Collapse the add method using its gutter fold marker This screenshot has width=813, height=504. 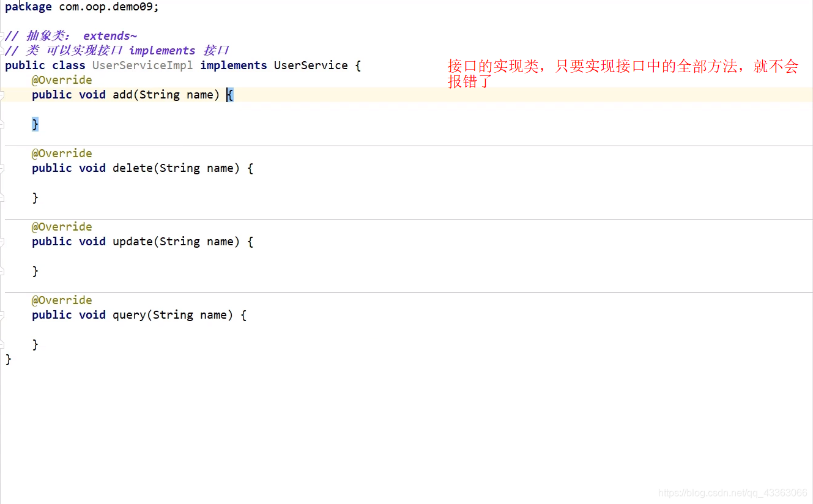2,95
